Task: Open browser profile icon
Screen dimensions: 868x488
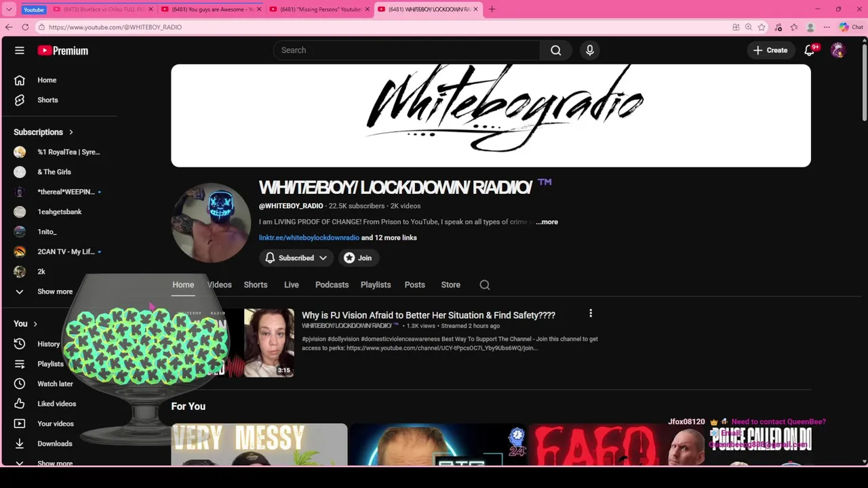Action: coord(810,27)
